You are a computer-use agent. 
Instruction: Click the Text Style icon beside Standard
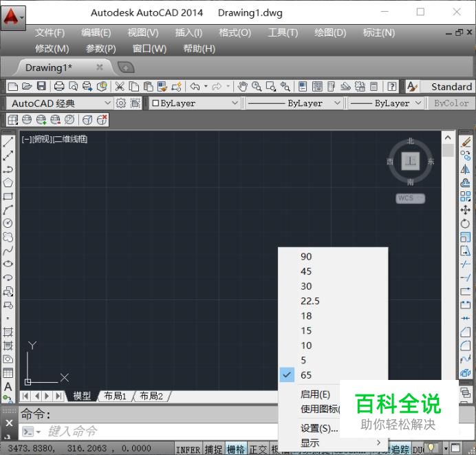[412, 87]
